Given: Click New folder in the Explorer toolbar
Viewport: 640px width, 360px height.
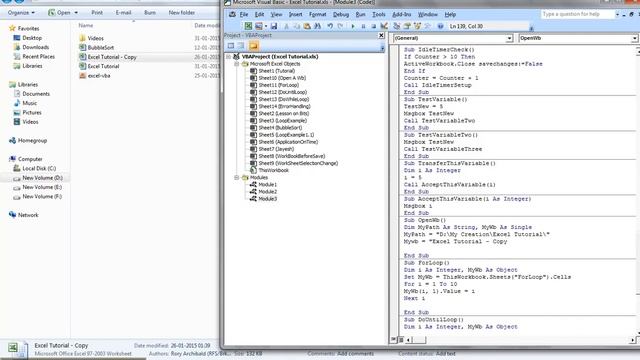Looking at the screenshot, I should 182,13.
